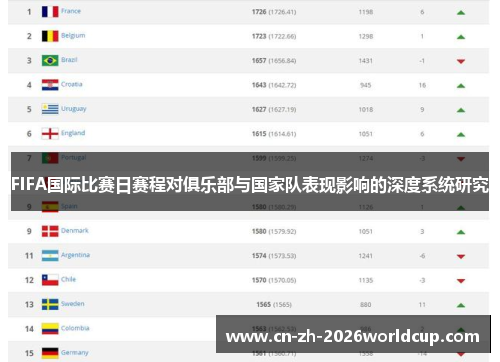This screenshot has height=362, width=500.
Task: Open the Denmark team link
Action: tap(75, 230)
